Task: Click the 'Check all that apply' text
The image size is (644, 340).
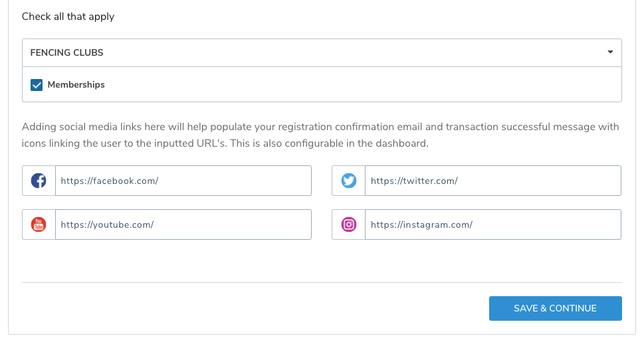Action: pos(68,17)
